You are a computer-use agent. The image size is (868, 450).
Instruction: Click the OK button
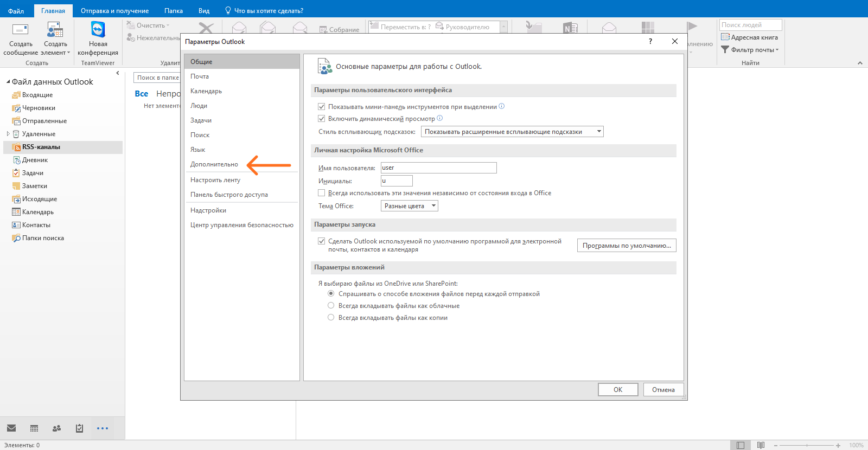point(618,390)
